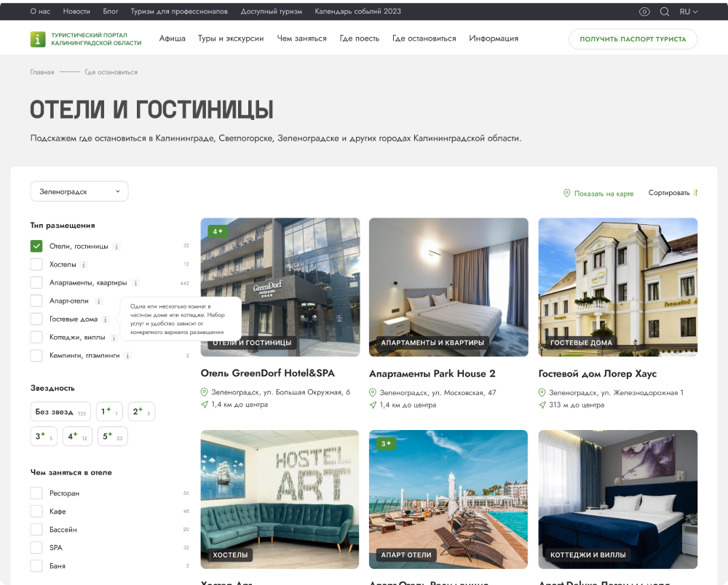
Task: Click the info icon beside Гостевые дома
Action: (x=106, y=319)
